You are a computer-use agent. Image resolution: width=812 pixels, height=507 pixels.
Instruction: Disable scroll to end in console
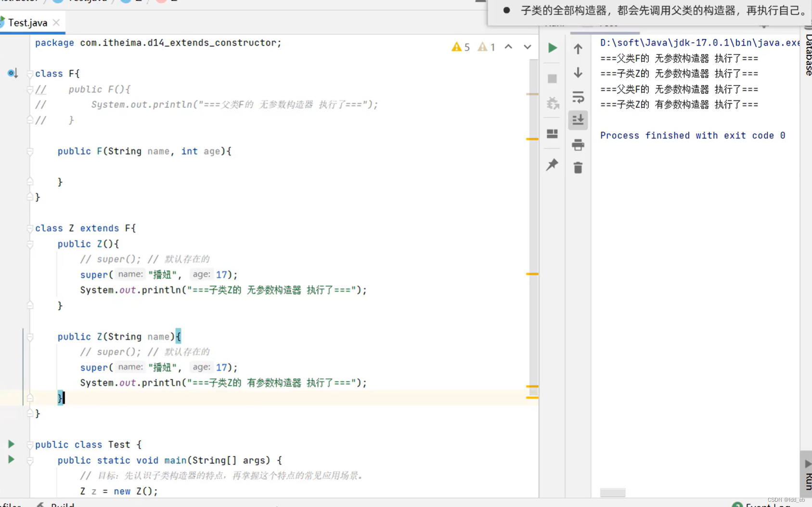(578, 120)
